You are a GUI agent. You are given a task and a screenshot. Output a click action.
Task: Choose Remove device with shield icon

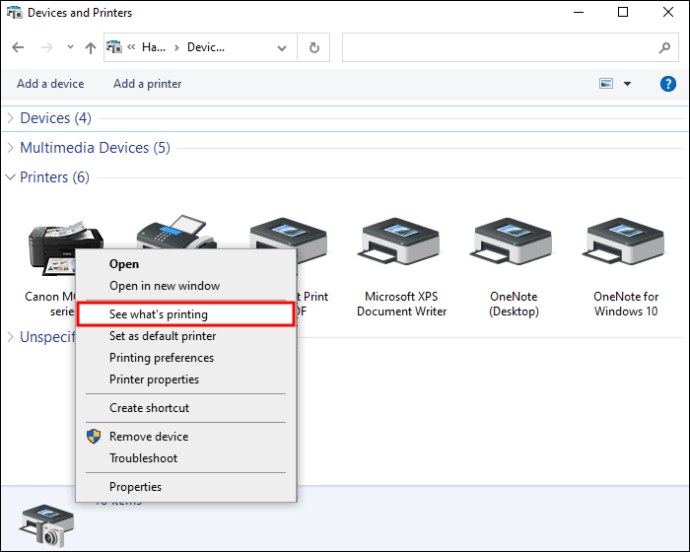coord(186,436)
